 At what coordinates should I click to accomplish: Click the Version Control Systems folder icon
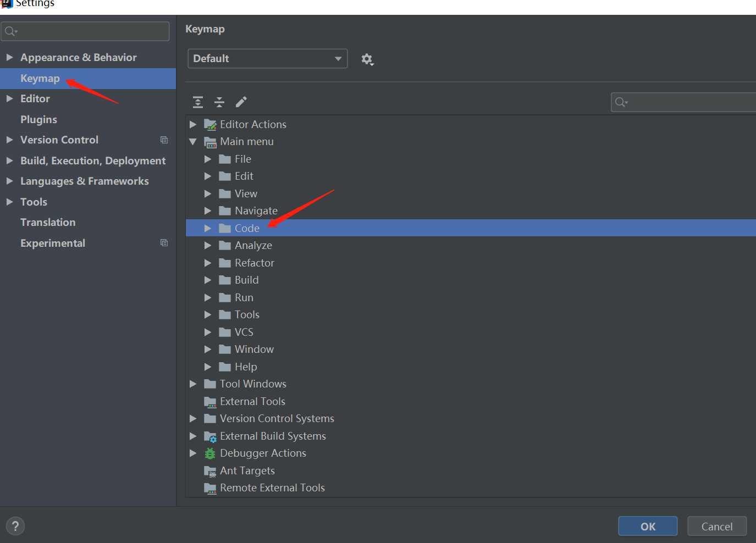[x=210, y=419]
